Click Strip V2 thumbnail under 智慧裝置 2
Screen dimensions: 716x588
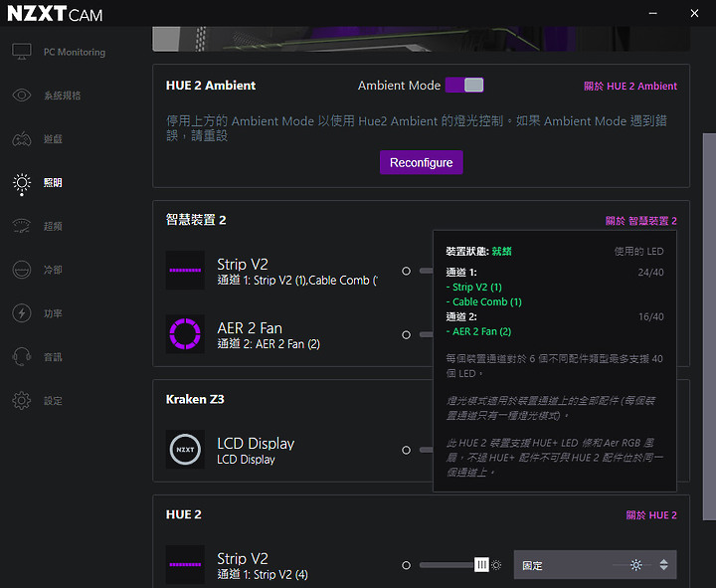pyautogui.click(x=185, y=271)
